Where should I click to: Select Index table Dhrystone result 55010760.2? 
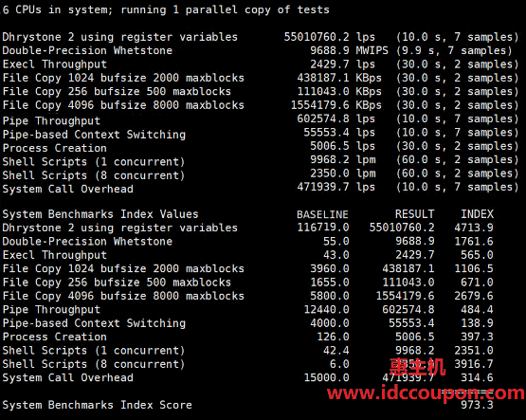coord(402,228)
